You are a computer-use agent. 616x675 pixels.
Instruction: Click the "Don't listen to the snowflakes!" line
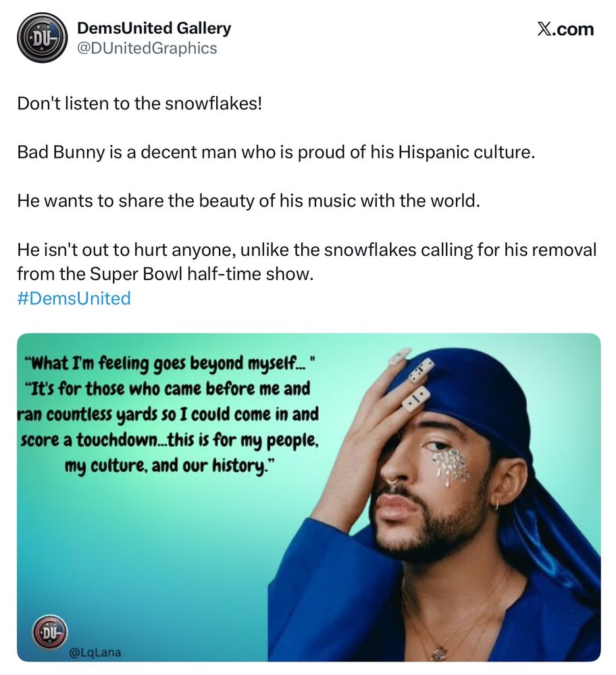click(140, 103)
